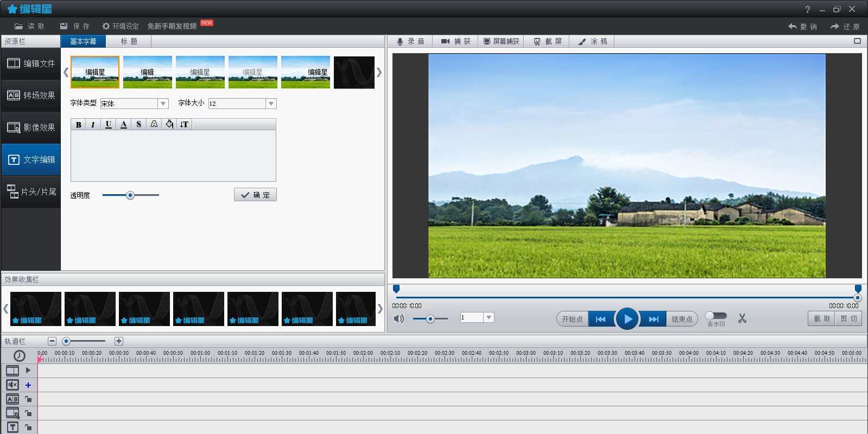Open 转场效果 in the resource sidebar
Viewport: 868px width, 434px height.
[31, 95]
